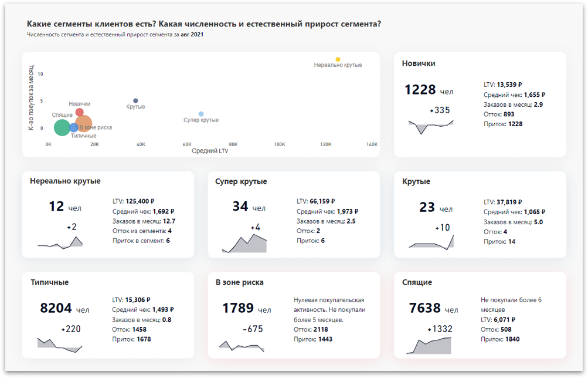Click Приток: 1228 line
588x378 pixels.
click(x=503, y=124)
